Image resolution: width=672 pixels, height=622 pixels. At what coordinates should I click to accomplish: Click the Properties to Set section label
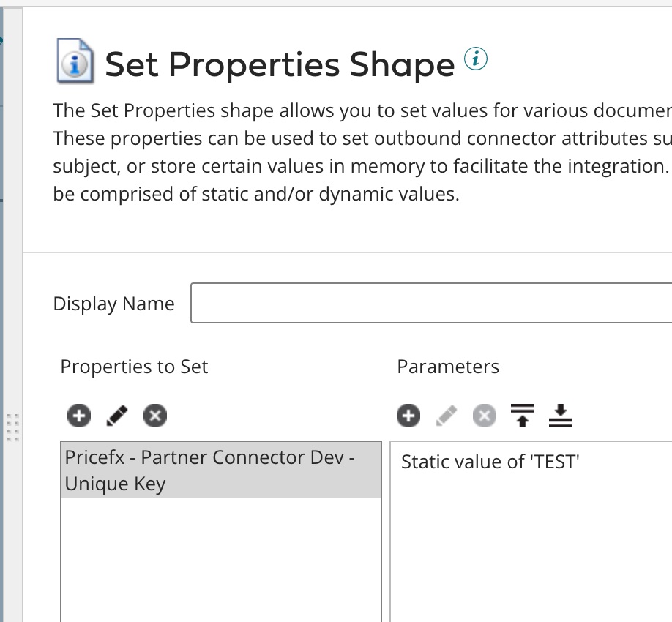click(x=134, y=367)
